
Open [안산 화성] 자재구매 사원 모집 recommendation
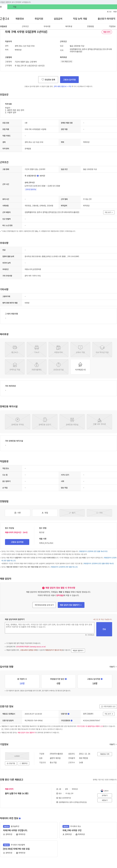click(16, 849)
